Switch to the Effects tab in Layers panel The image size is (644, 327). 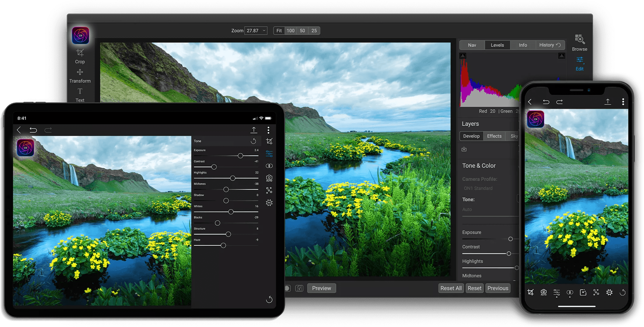[494, 136]
